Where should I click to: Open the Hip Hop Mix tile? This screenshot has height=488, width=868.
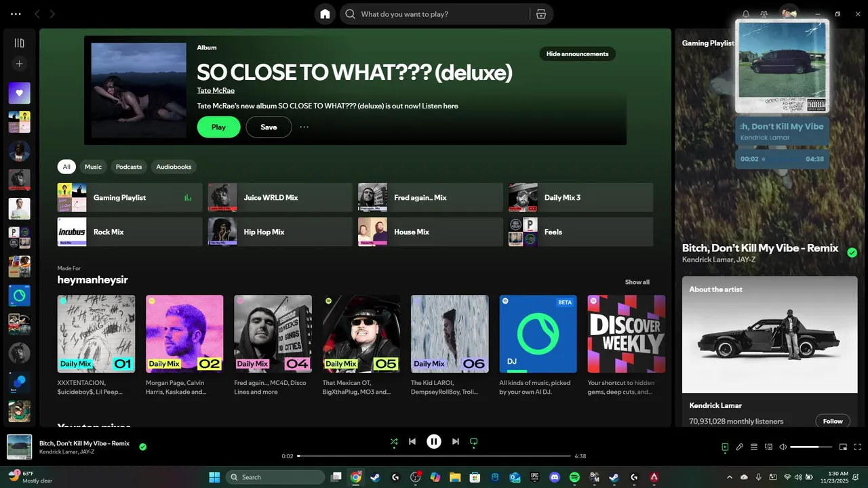pos(280,232)
